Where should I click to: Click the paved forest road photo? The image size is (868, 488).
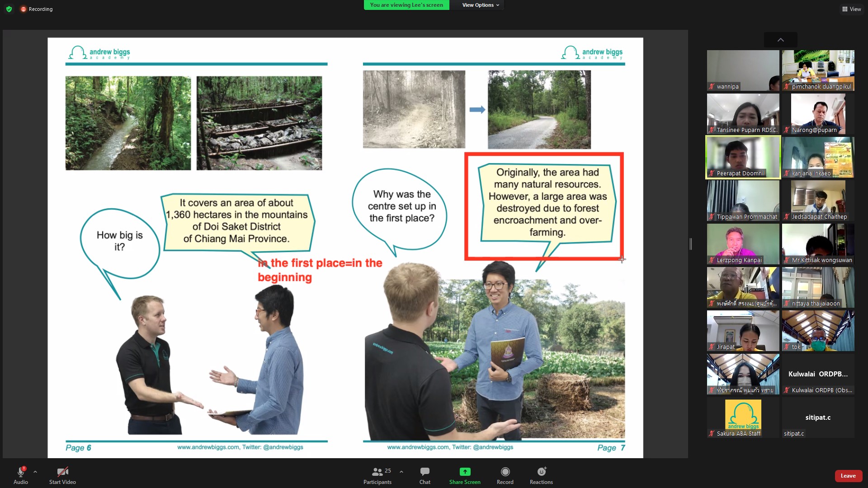click(x=539, y=109)
